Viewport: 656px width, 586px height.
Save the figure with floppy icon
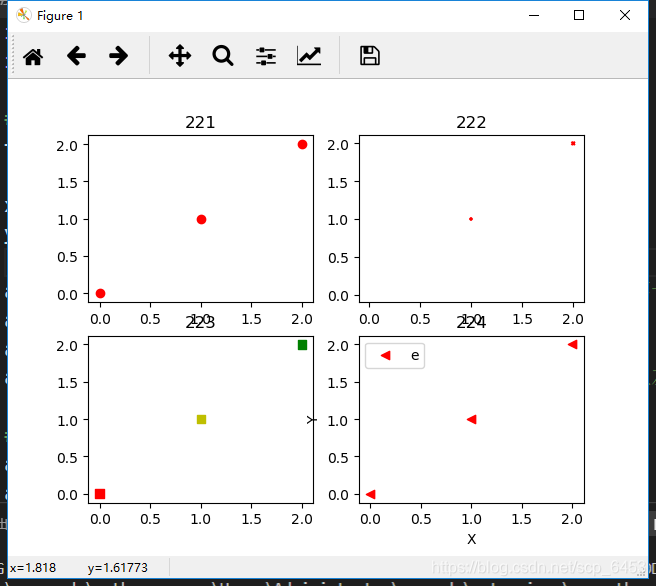tap(370, 56)
